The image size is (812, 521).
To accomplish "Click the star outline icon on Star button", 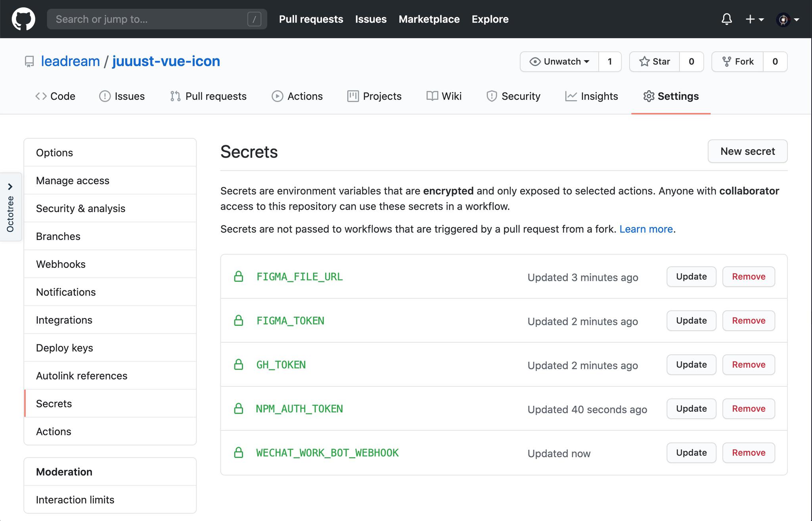I will pyautogui.click(x=645, y=61).
